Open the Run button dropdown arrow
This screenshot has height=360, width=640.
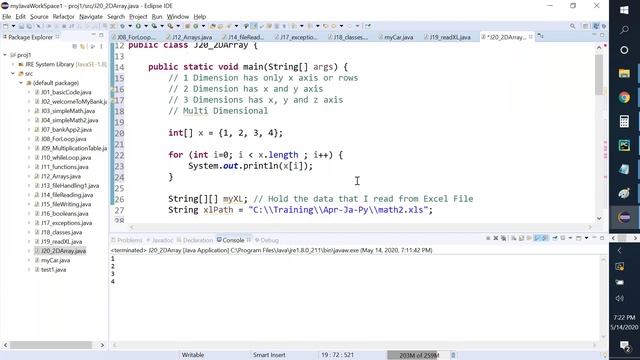pyautogui.click(x=146, y=26)
